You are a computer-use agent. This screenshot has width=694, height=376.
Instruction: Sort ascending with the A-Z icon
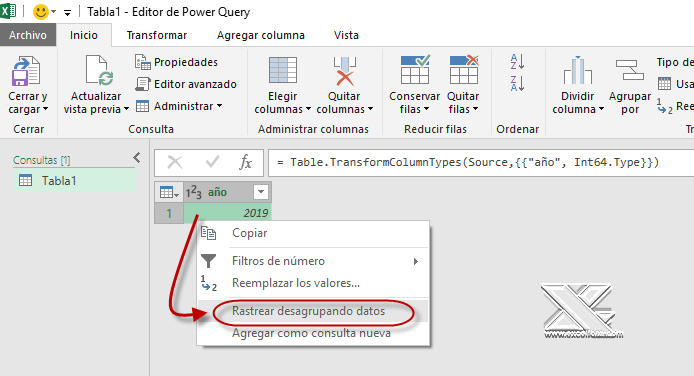pyautogui.click(x=517, y=61)
